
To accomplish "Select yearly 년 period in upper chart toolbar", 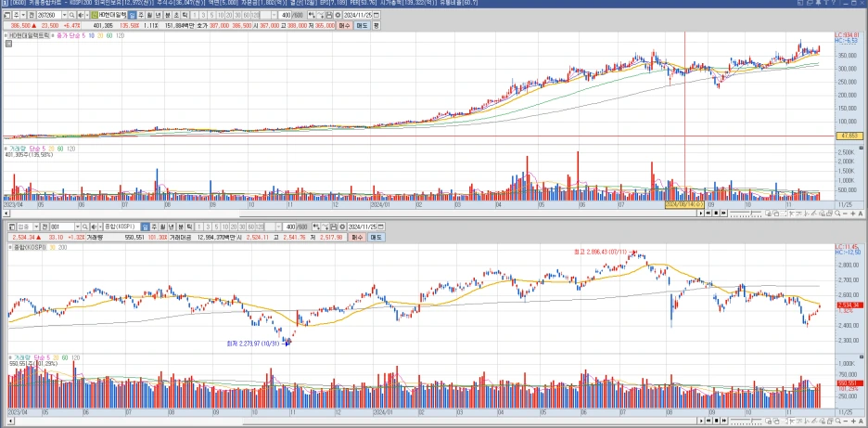I will coord(159,15).
